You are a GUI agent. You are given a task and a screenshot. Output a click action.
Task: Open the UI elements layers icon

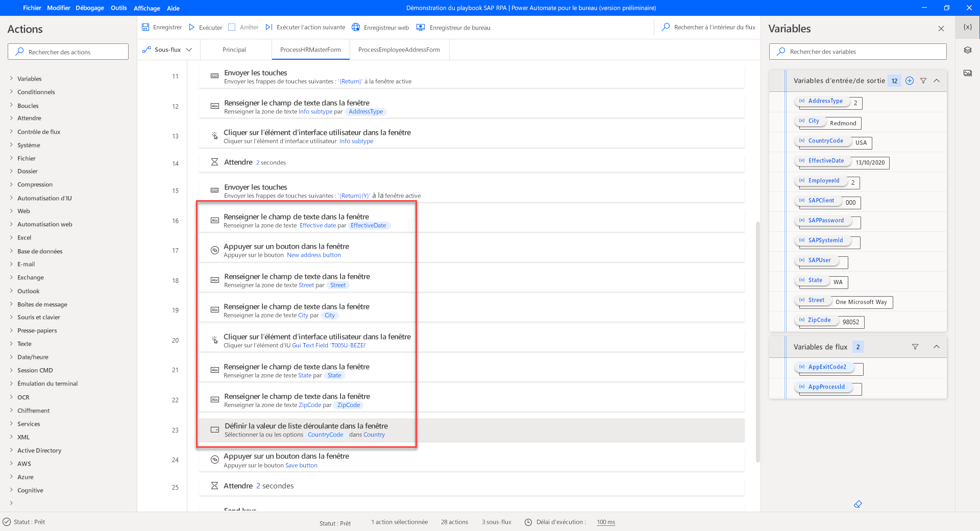tap(967, 50)
